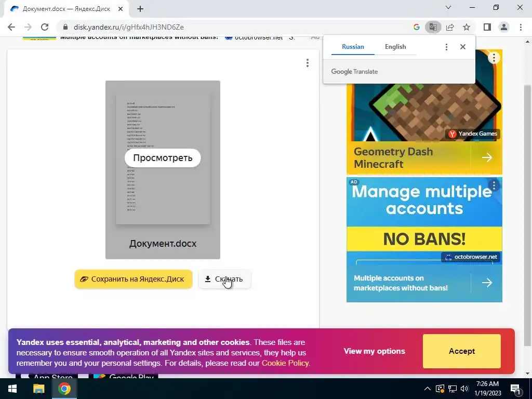This screenshot has height=399, width=532.
Task: Click the Скачать download button
Action: tap(224, 279)
